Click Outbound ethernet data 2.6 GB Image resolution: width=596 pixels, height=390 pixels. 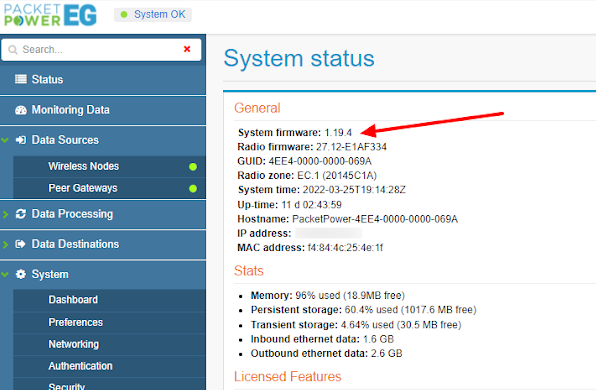click(x=327, y=354)
